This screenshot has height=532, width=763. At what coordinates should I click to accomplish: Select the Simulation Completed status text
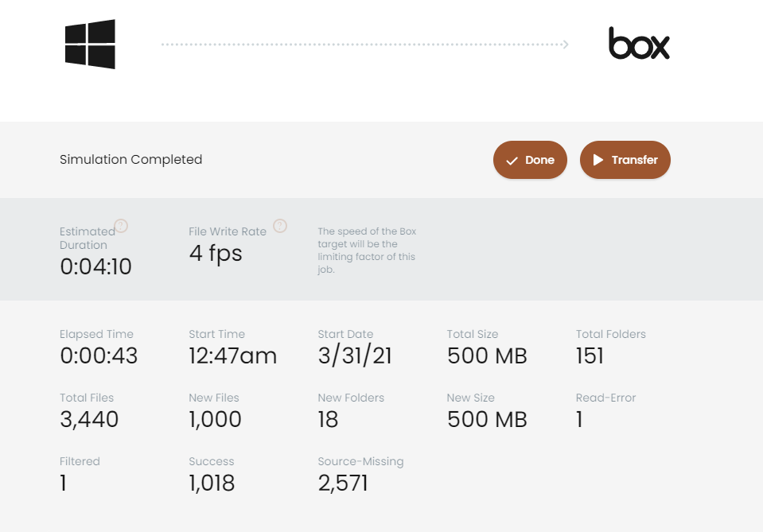pyautogui.click(x=131, y=160)
